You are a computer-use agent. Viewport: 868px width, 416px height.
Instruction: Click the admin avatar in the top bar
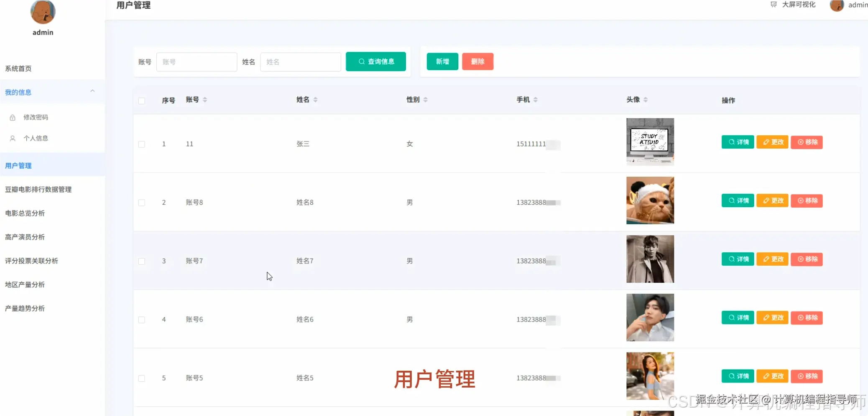[x=837, y=5]
